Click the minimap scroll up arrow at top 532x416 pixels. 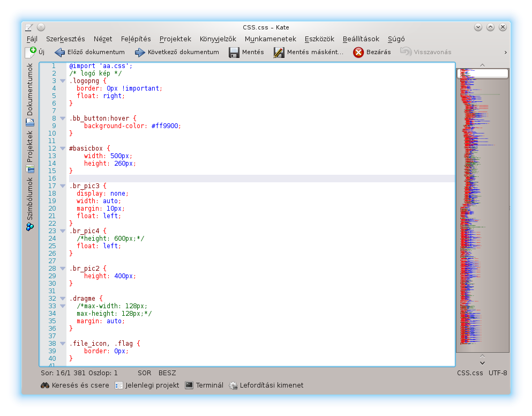point(483,65)
